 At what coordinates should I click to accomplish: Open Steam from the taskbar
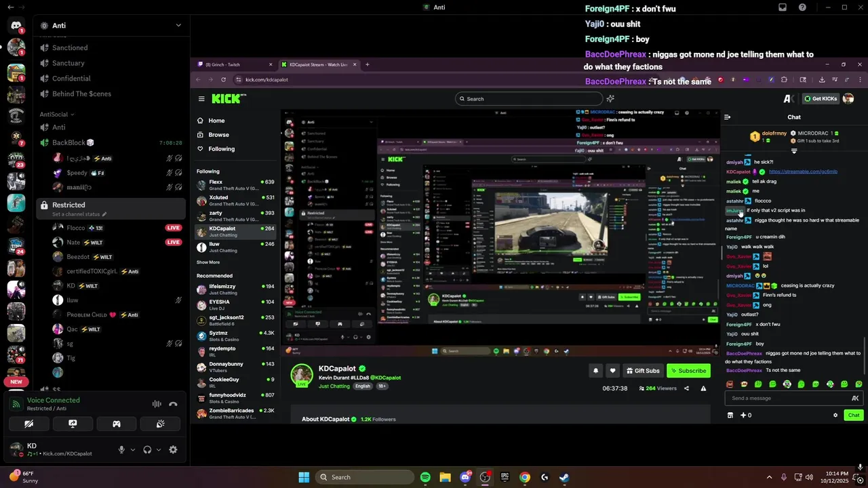click(x=564, y=477)
